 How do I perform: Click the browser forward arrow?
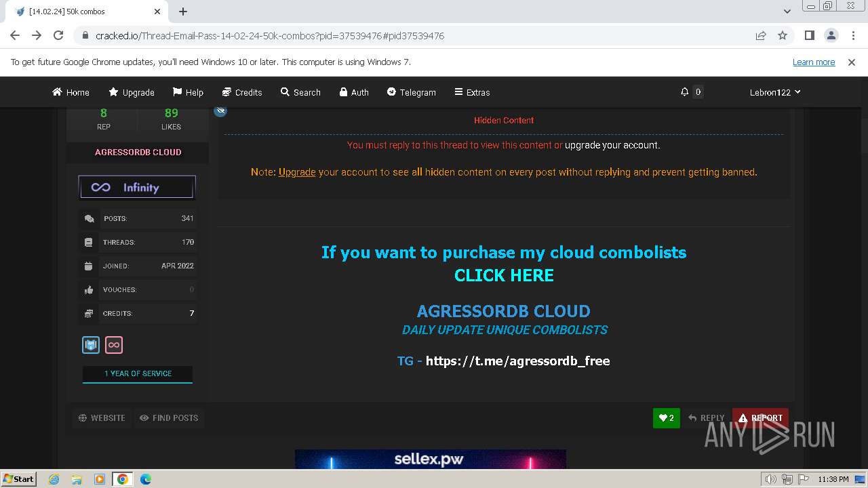(x=37, y=35)
